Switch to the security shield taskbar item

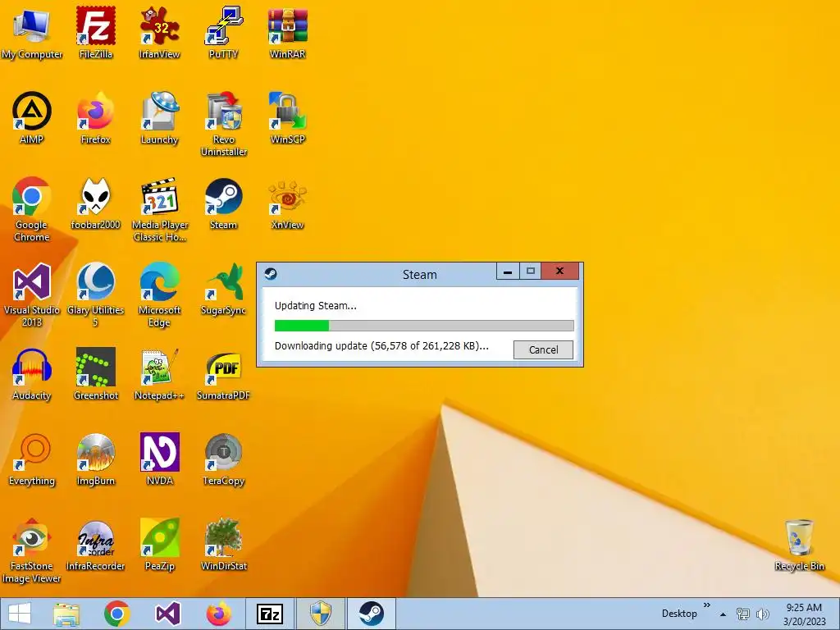pos(321,614)
